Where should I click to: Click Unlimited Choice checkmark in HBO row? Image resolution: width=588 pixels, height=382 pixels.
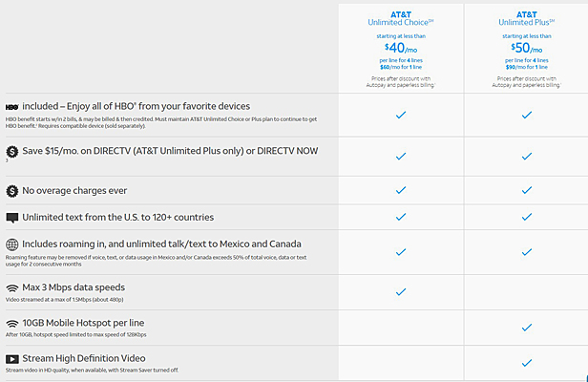(401, 115)
